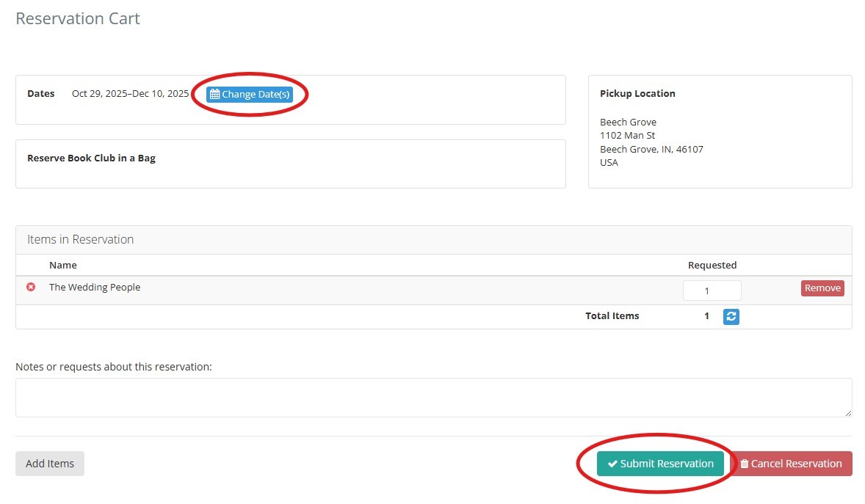Click the Reservation Cart page title
This screenshot has width=865, height=504.
77,18
